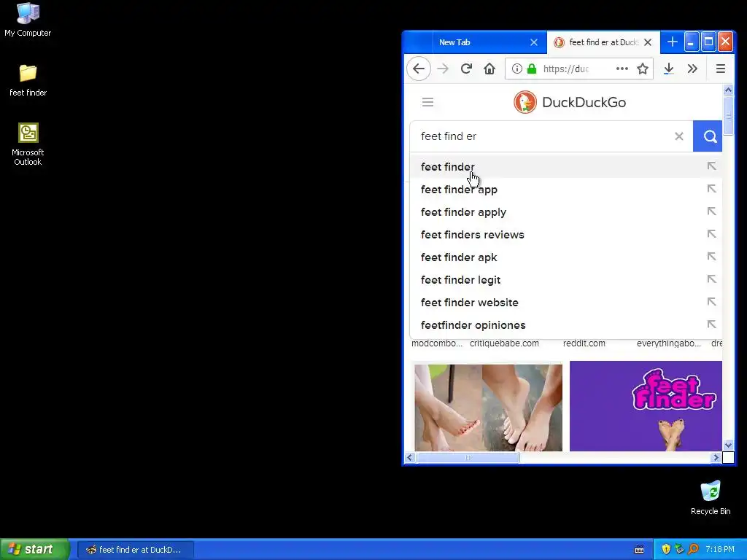
Task: Clear the search box text
Action: pyautogui.click(x=679, y=136)
